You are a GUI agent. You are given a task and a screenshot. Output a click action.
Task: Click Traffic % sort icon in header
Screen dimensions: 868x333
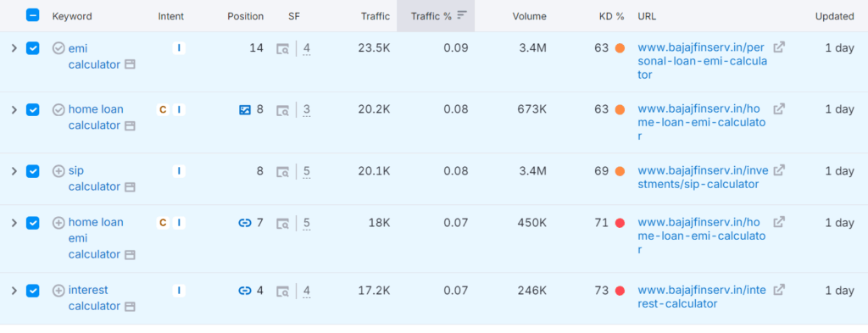click(x=462, y=15)
